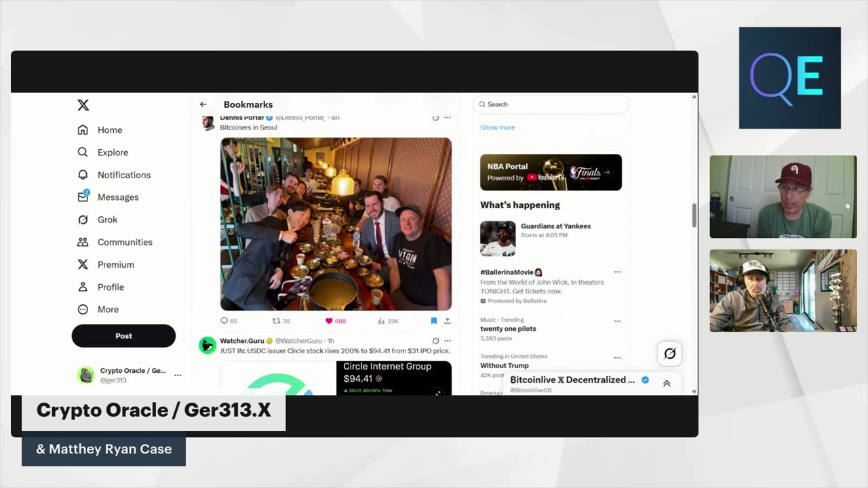The height and width of the screenshot is (488, 868).
Task: Click the What's happening heading
Action: pos(520,205)
